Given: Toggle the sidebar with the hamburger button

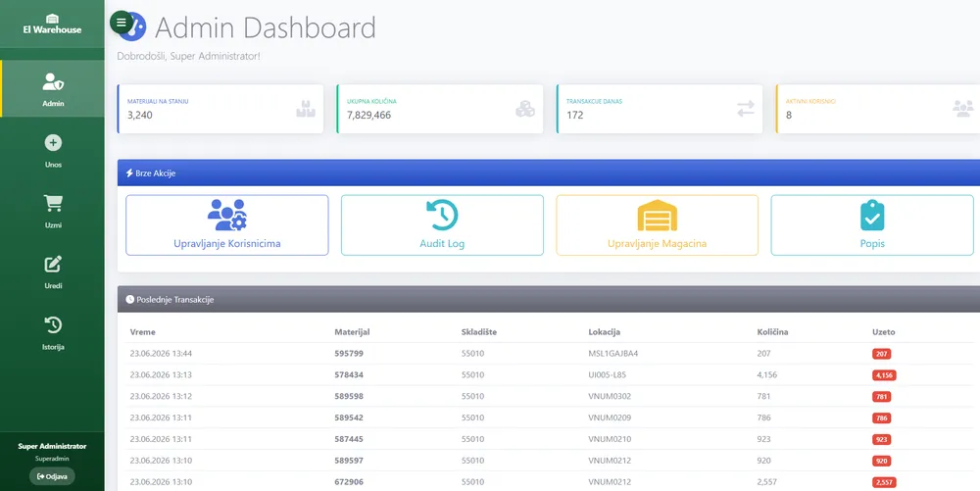Looking at the screenshot, I should (122, 23).
